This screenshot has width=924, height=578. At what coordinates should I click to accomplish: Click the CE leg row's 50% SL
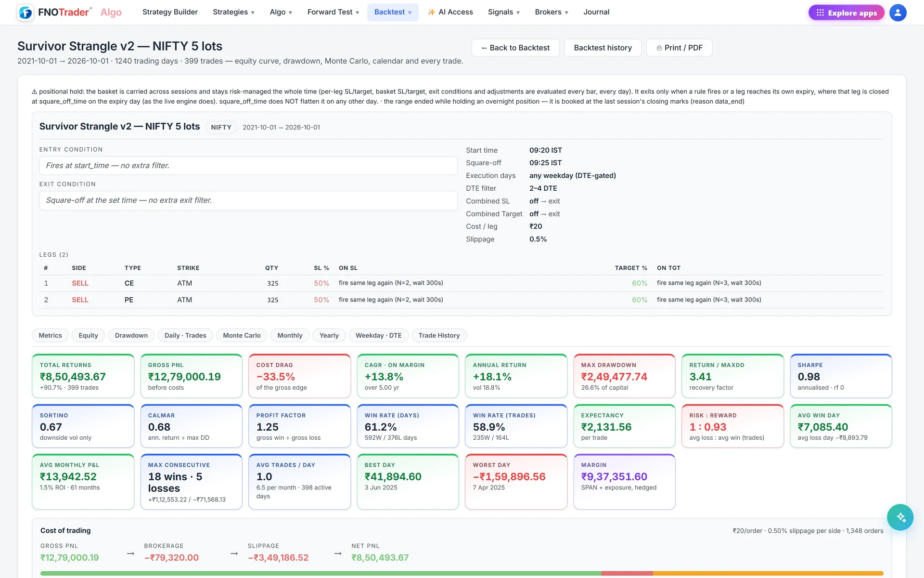click(x=321, y=283)
